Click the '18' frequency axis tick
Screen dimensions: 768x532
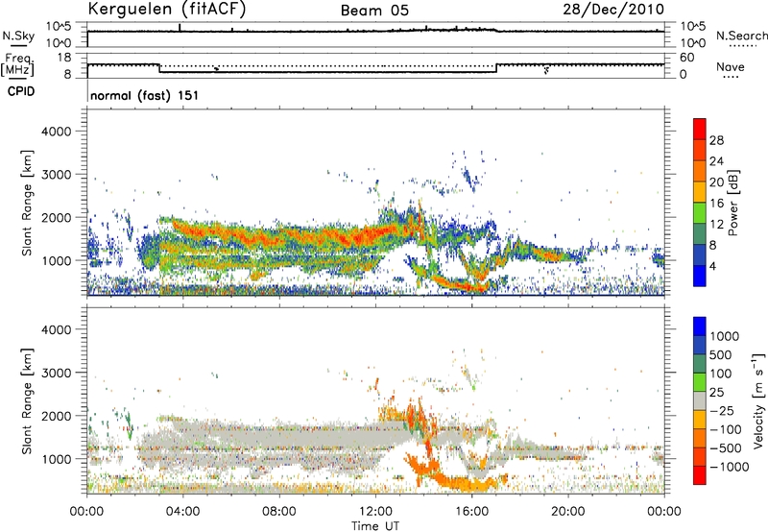[x=63, y=58]
